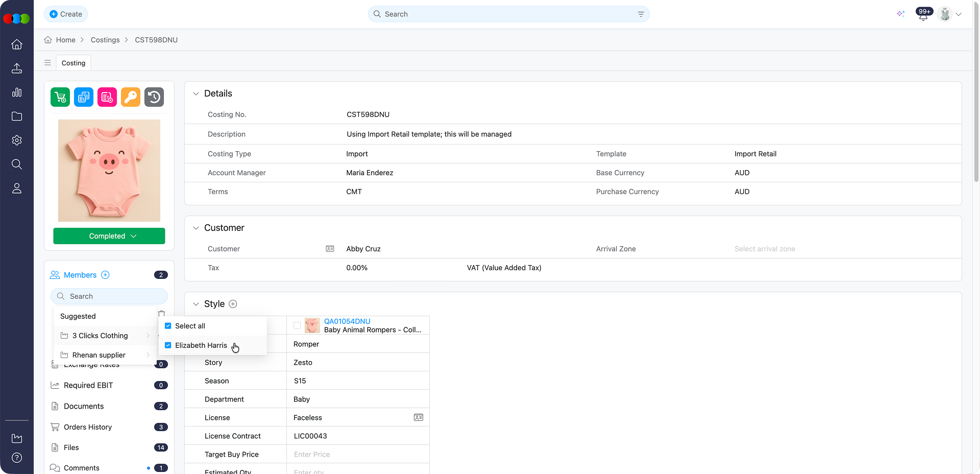The image size is (980, 474).
Task: Open the Orders History section
Action: [88, 427]
